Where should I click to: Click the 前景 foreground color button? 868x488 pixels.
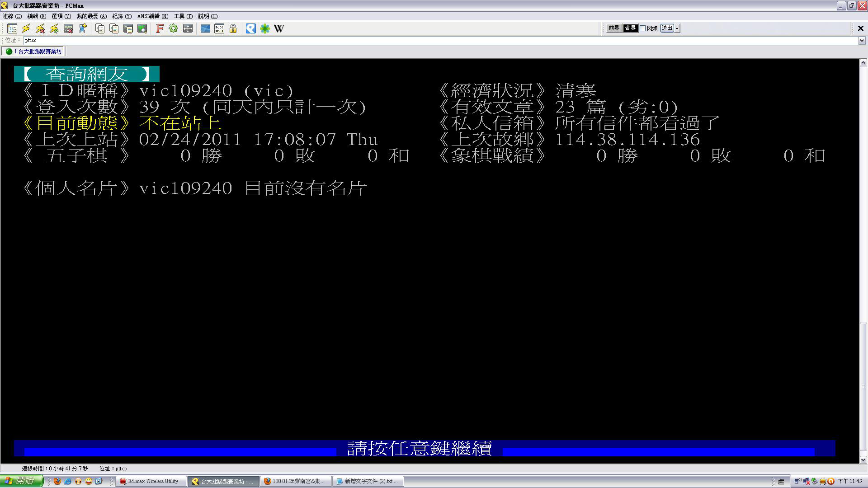pos(614,28)
